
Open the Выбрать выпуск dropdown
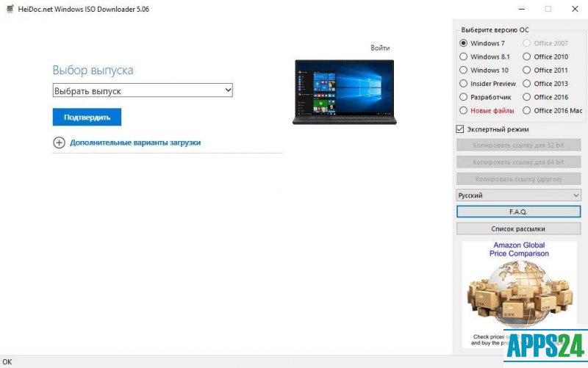point(143,90)
